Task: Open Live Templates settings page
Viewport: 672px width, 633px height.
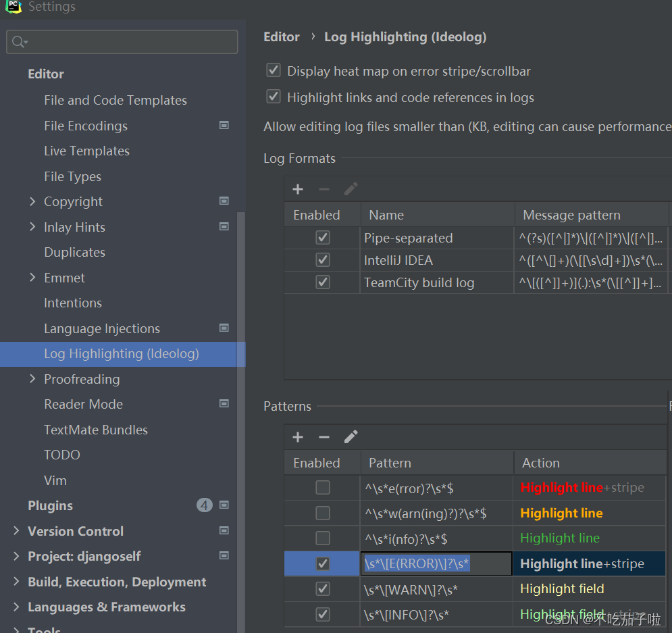Action: [86, 151]
